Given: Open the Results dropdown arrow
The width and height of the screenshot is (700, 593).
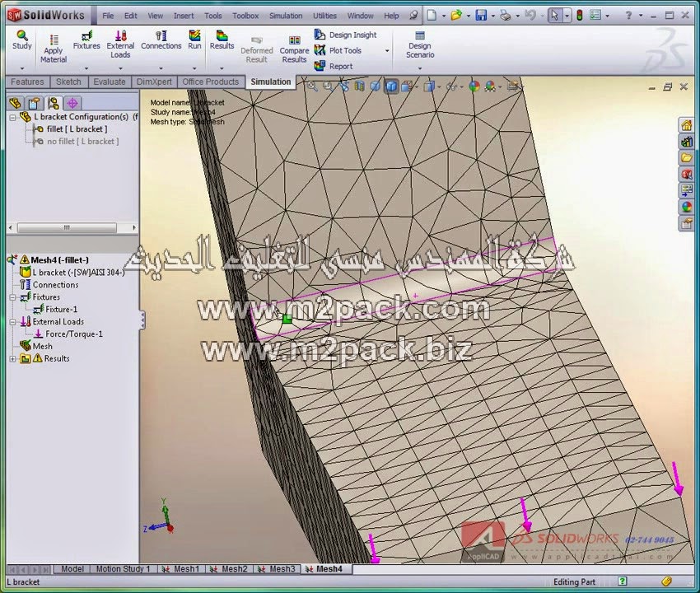Looking at the screenshot, I should 222,68.
